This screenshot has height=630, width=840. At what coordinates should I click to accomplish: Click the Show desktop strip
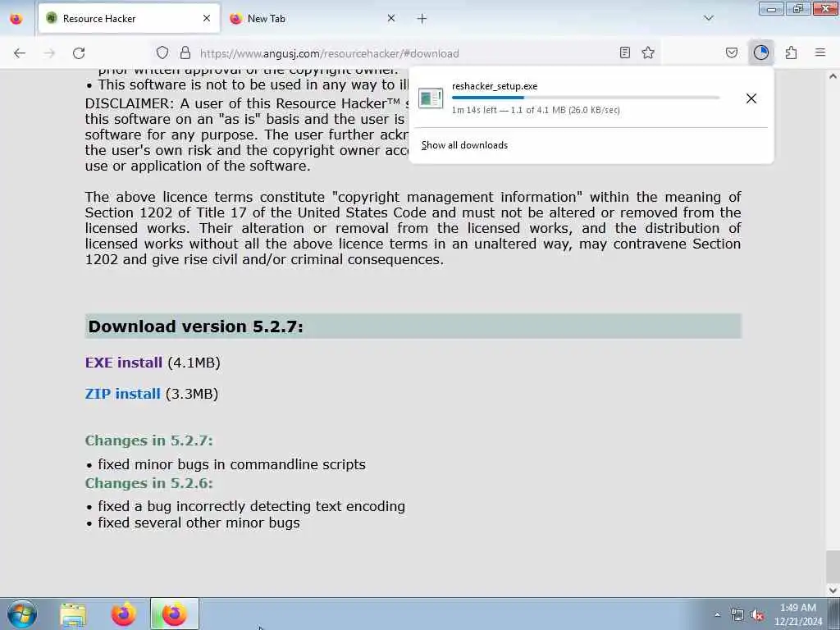coord(834,614)
